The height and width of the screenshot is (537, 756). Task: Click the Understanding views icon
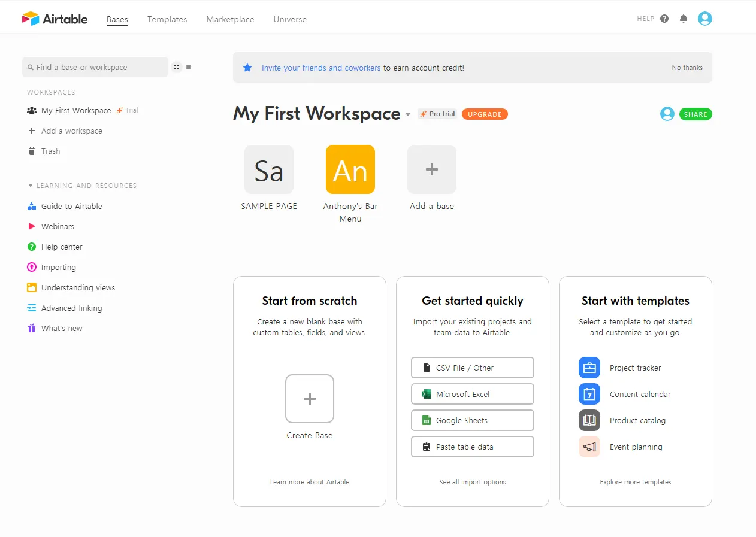tap(32, 287)
